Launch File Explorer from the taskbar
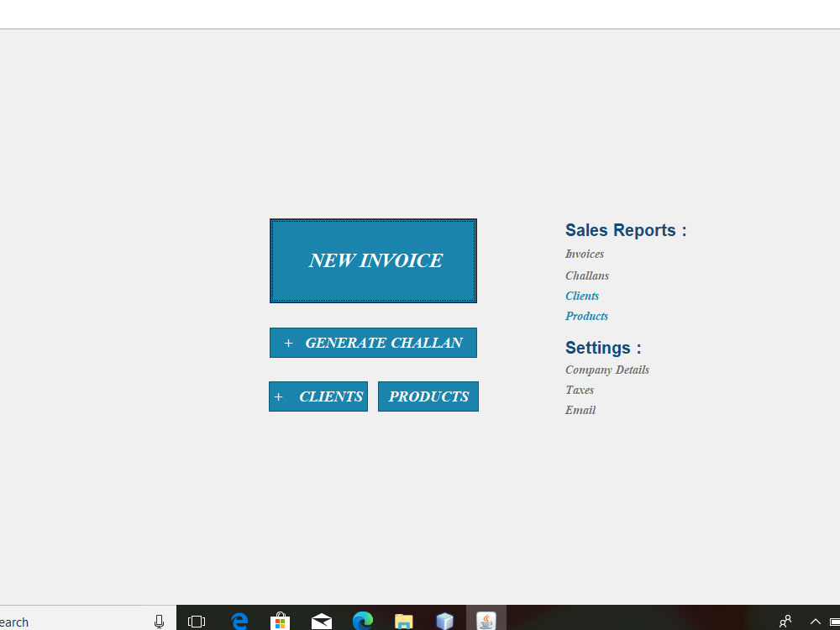Screen dimensions: 840x630 (403, 621)
